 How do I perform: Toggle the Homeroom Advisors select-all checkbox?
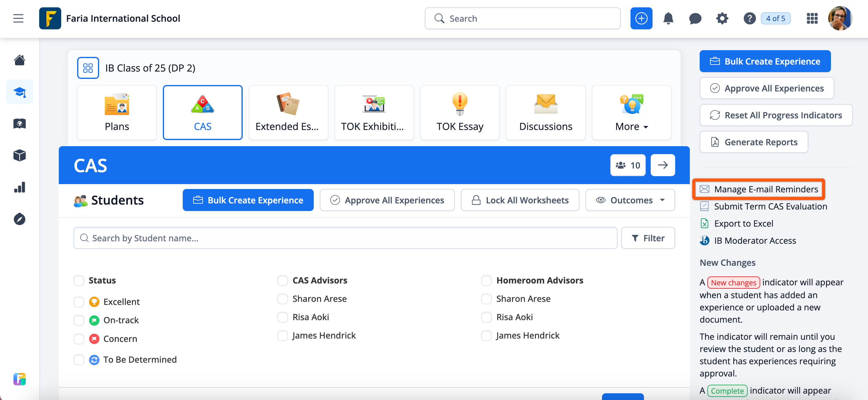tap(486, 280)
